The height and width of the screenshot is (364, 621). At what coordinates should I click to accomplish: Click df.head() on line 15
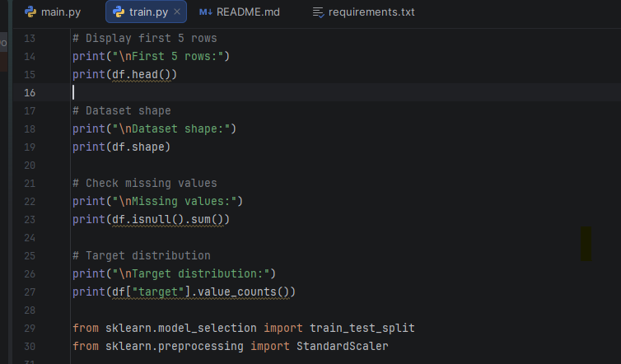click(x=142, y=74)
